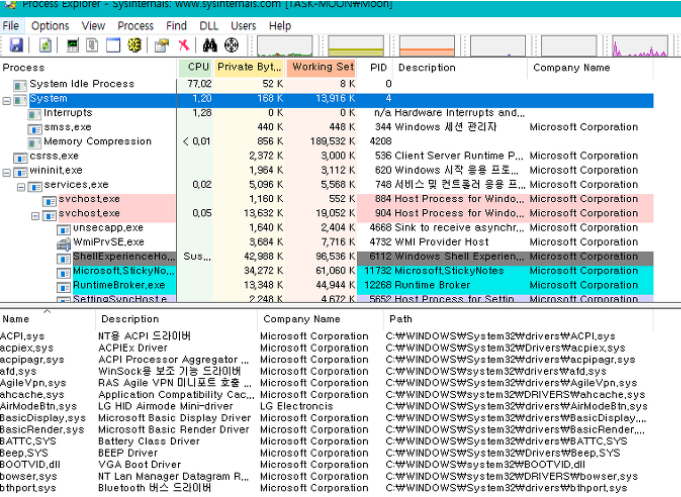Sort by the CPU column header
Viewport: 681px width, 497px height.
[195, 67]
